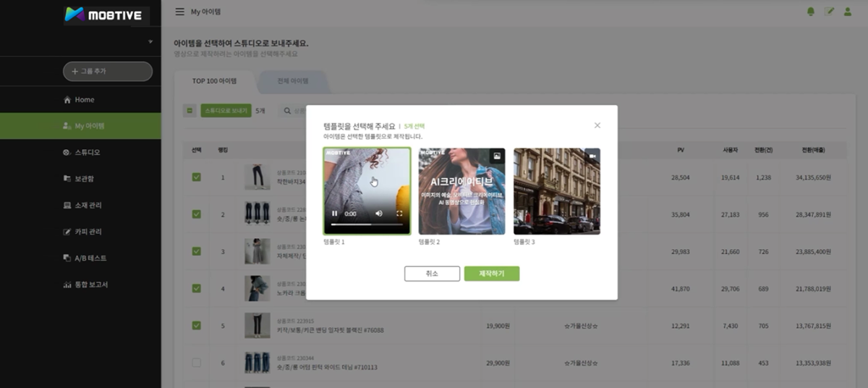Mute the 템플릿 1 preview volume

378,214
